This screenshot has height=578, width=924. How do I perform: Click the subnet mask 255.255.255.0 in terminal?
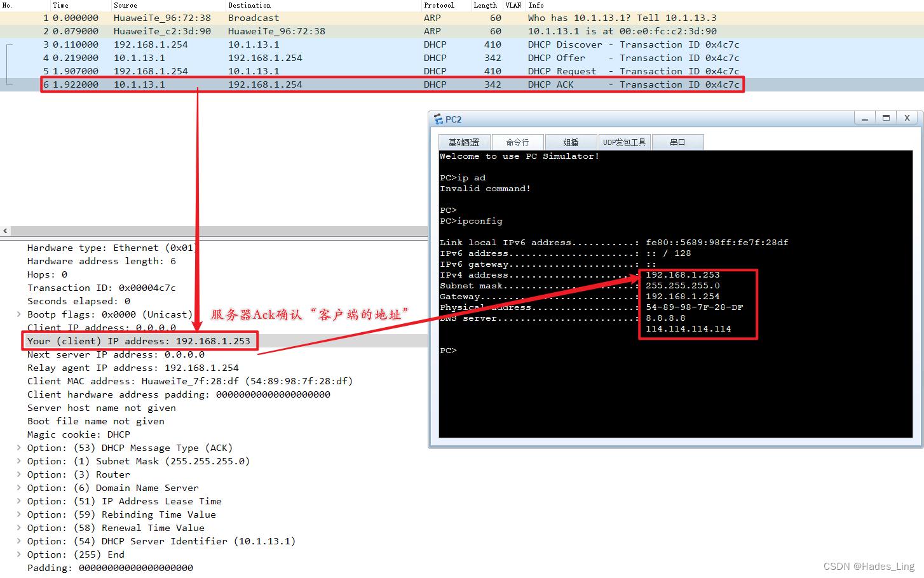coord(683,286)
